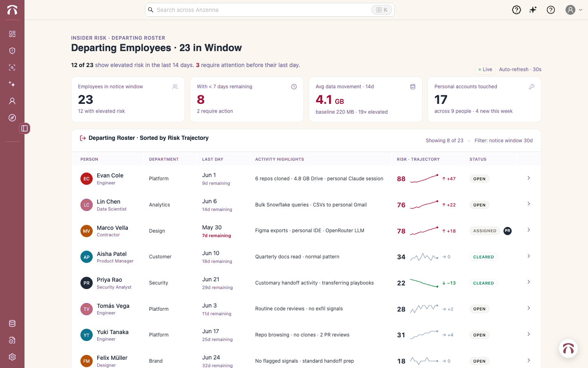Image resolution: width=588 pixels, height=368 pixels.
Task: Click Filter: notice window 30d
Action: (503, 141)
